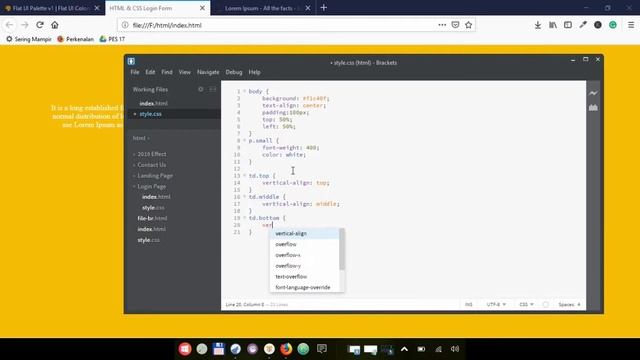Toggle the linting status circle indicator

coord(545,304)
